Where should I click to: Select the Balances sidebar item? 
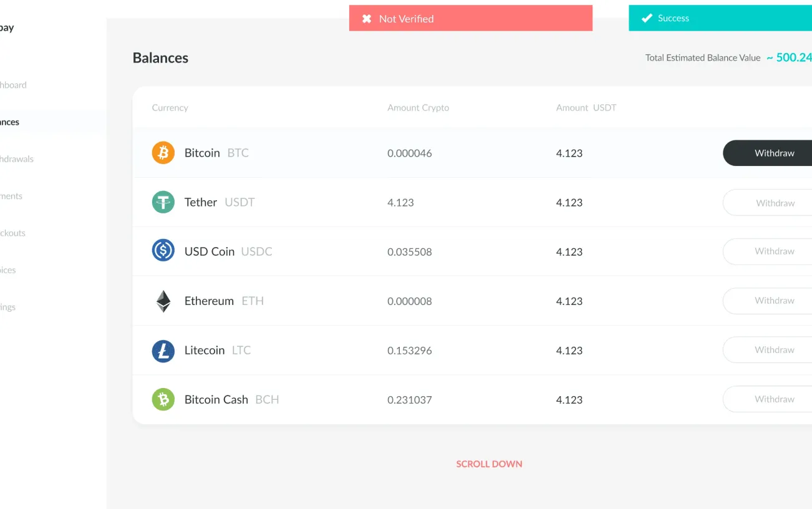[9, 122]
